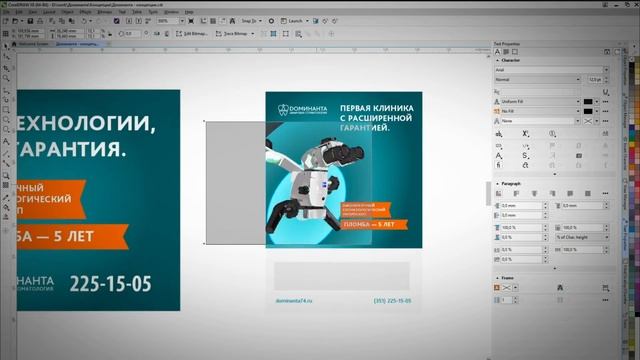640x360 pixels.
Task: Open the Normal font style dropdown
Action: tap(578, 80)
